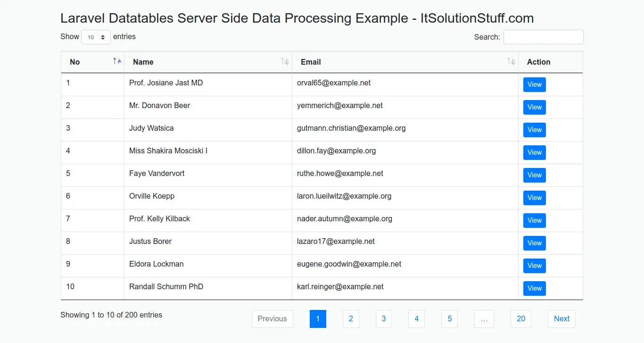The image size is (644, 343).
Task: Open View for Randall Schumm PhD
Action: tap(534, 288)
